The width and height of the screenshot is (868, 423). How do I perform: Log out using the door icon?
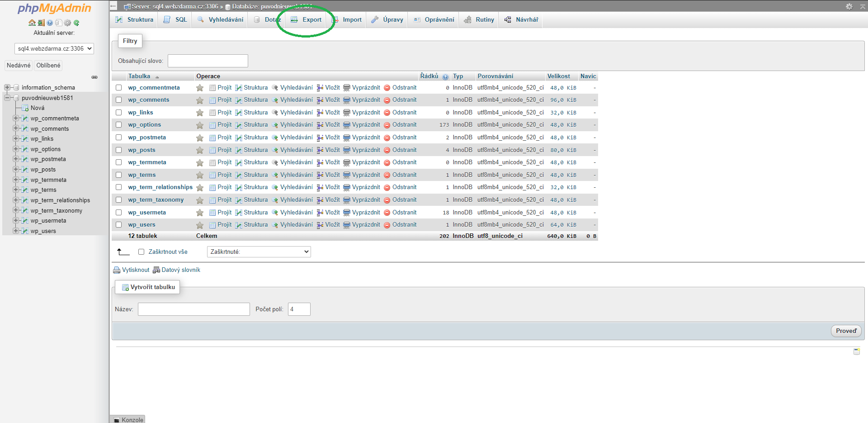(41, 23)
